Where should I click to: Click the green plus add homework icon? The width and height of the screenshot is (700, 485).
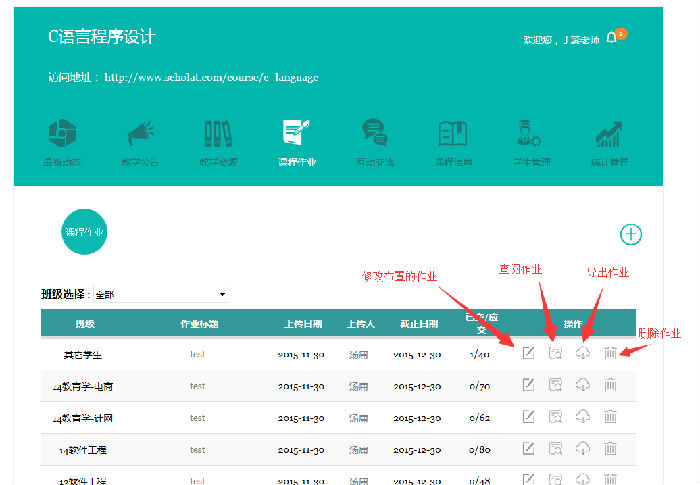click(x=631, y=234)
